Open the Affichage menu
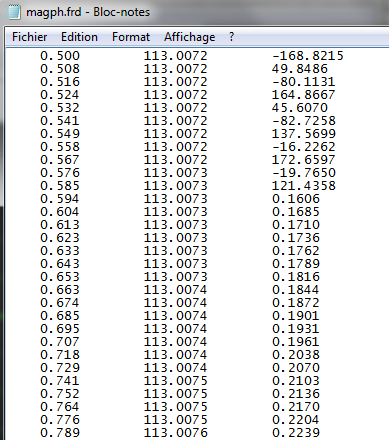The height and width of the screenshot is (440, 389). [x=189, y=37]
